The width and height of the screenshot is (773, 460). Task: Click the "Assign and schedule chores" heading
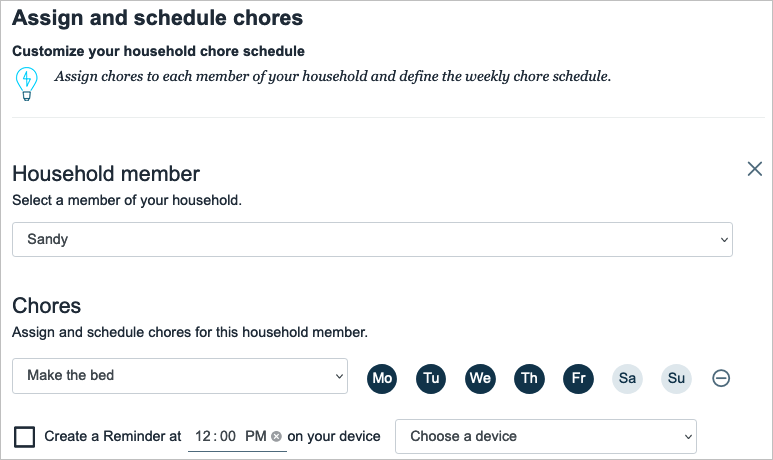tap(157, 18)
